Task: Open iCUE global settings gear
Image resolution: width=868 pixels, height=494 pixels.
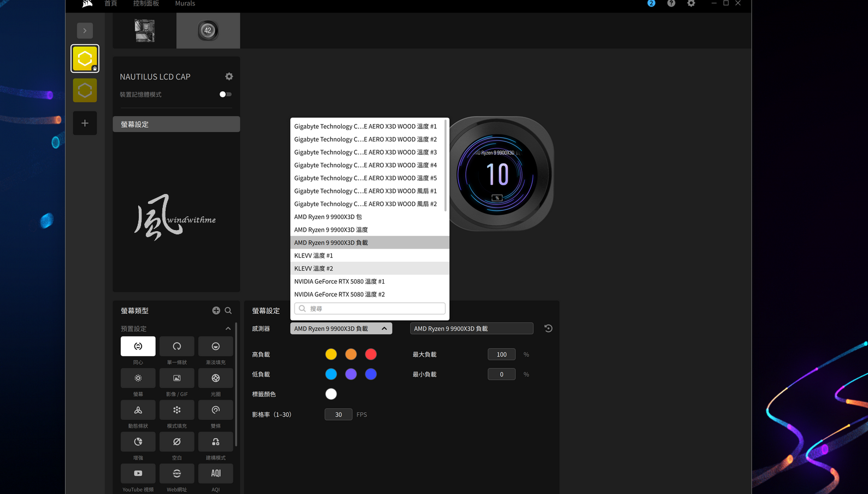Action: coord(691,3)
